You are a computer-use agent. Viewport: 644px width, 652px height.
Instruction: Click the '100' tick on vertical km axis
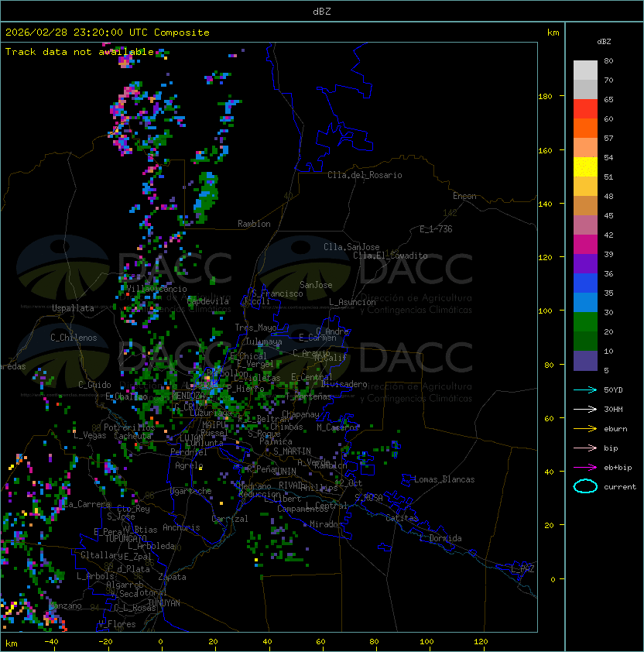click(x=545, y=311)
